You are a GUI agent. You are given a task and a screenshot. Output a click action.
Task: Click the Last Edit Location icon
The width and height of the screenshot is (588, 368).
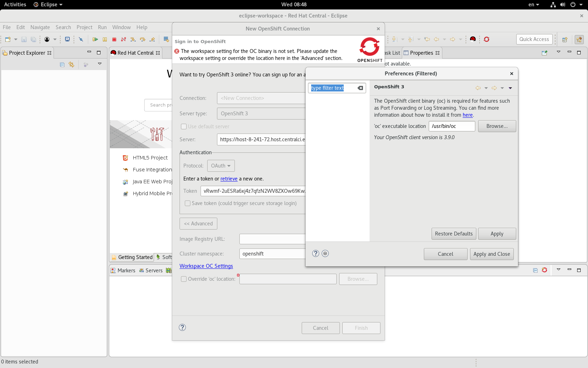(427, 39)
